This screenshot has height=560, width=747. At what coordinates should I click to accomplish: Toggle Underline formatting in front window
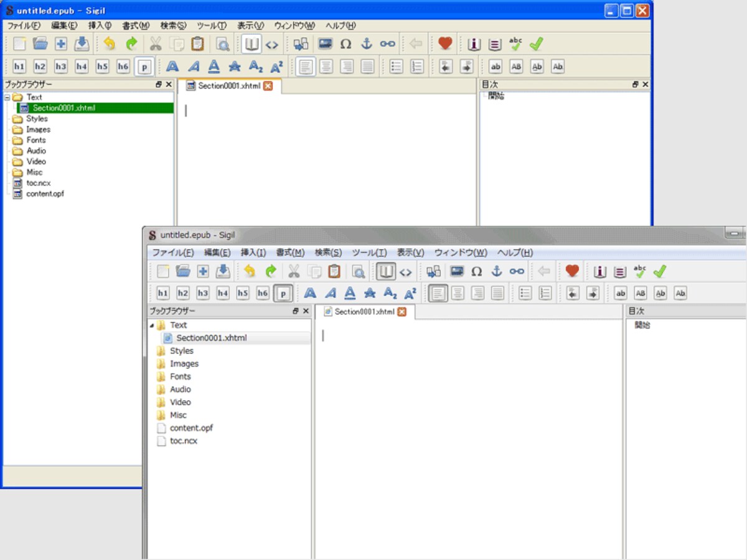[x=350, y=293]
